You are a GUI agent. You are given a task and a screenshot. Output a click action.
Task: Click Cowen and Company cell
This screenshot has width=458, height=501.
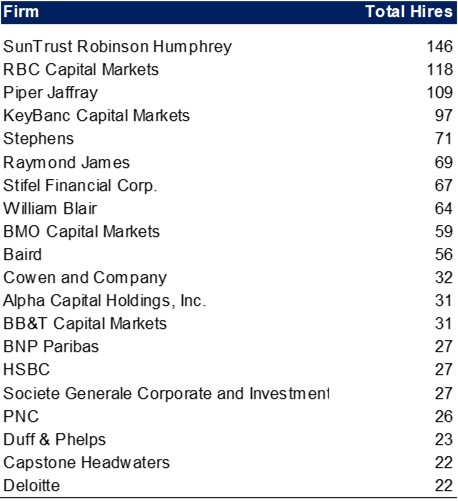(85, 278)
